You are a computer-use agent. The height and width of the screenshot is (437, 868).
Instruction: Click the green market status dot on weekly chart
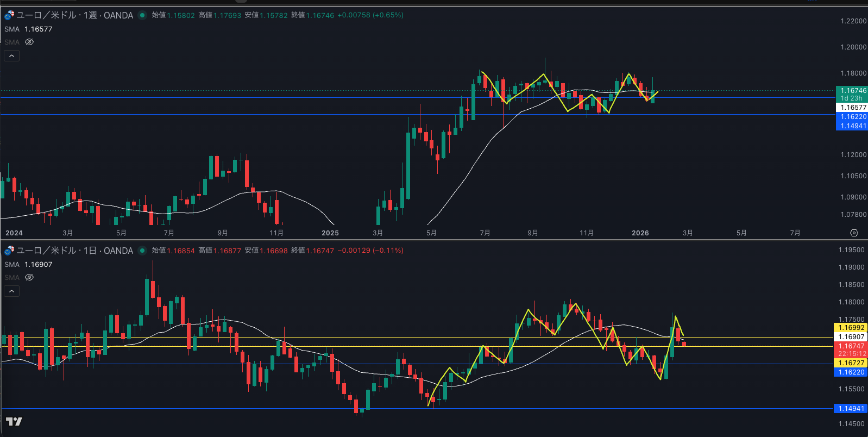pos(142,15)
